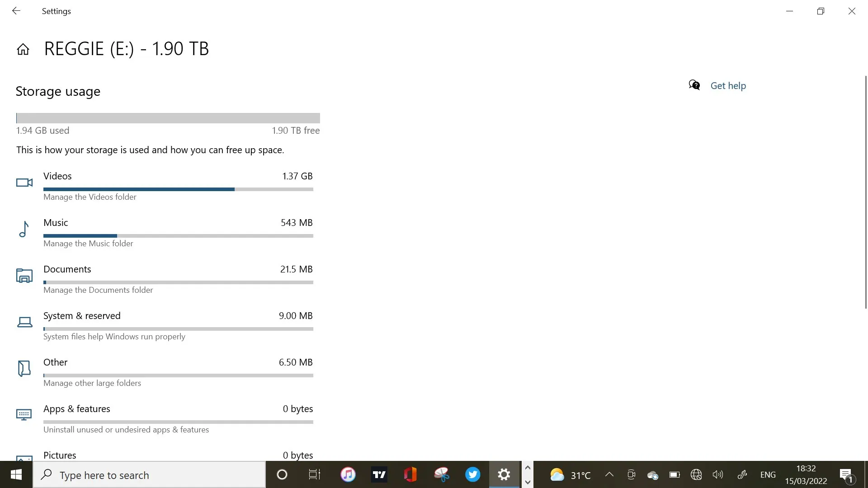
Task: Open the weather widget showing 31°C
Action: (x=571, y=475)
